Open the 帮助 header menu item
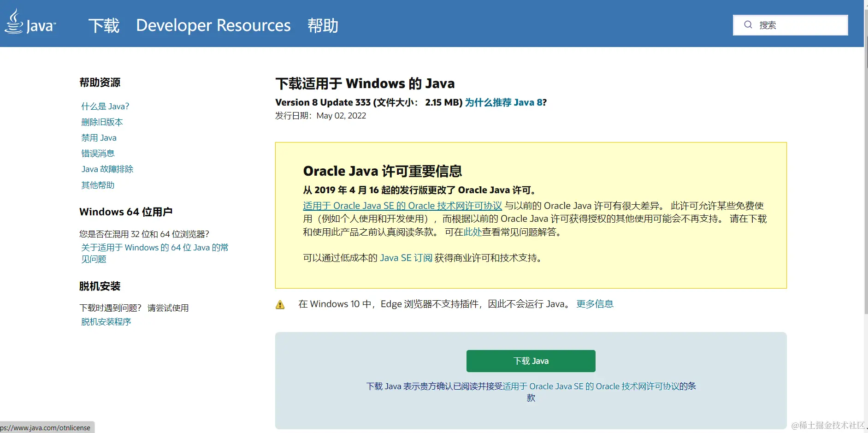The image size is (868, 433). 323,25
